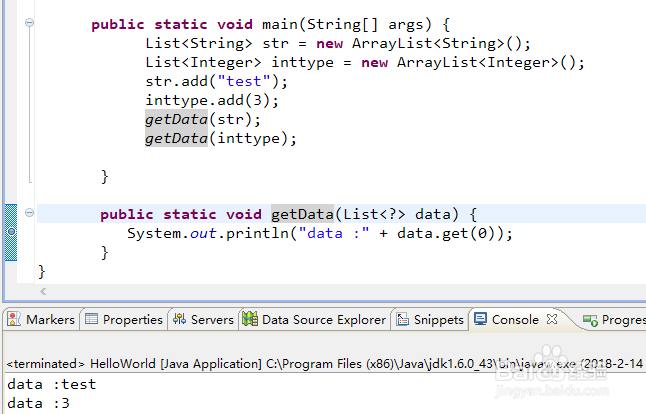Click console output 'data :test'
646x414 pixels.
tap(51, 384)
